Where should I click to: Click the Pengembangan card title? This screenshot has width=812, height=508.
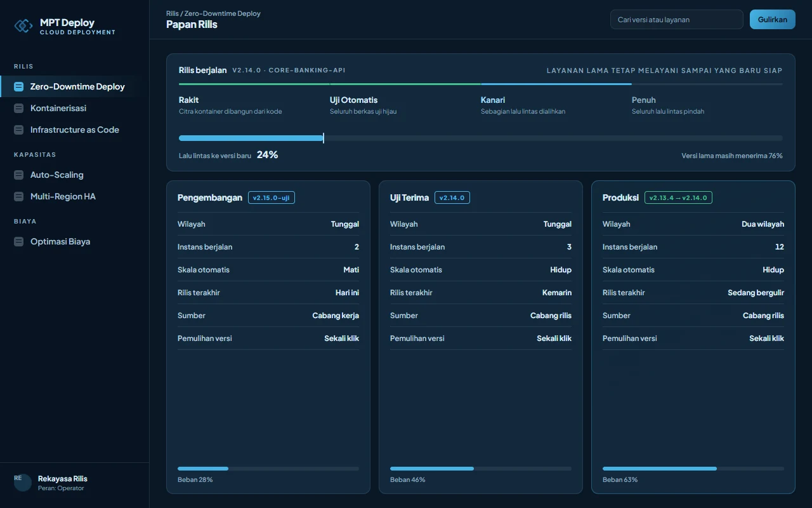210,198
